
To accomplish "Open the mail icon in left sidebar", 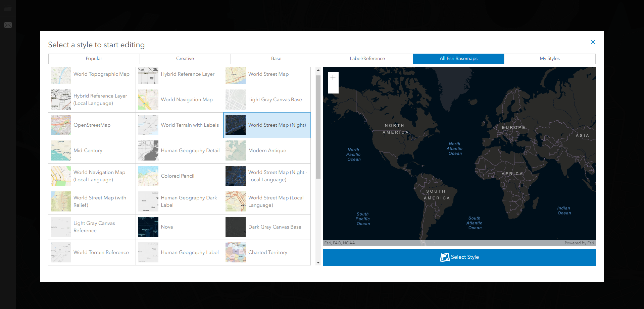I will (x=8, y=25).
